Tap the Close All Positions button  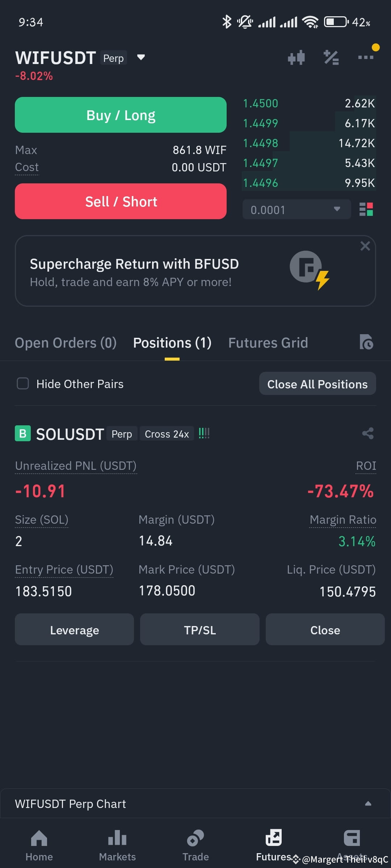(x=318, y=384)
